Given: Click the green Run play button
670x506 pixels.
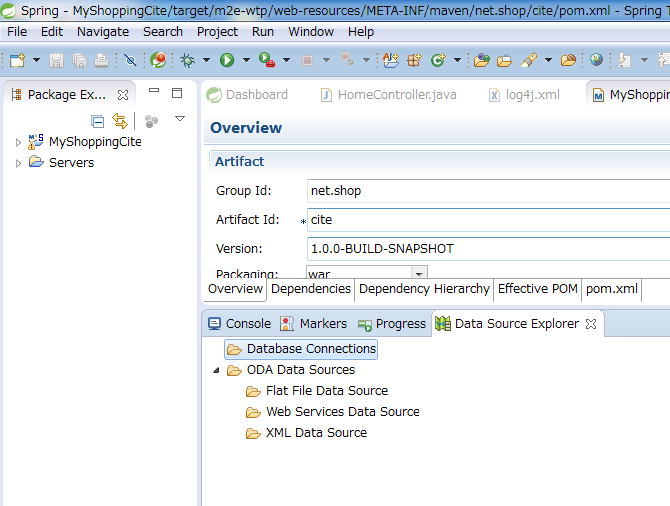Looking at the screenshot, I should [x=227, y=60].
